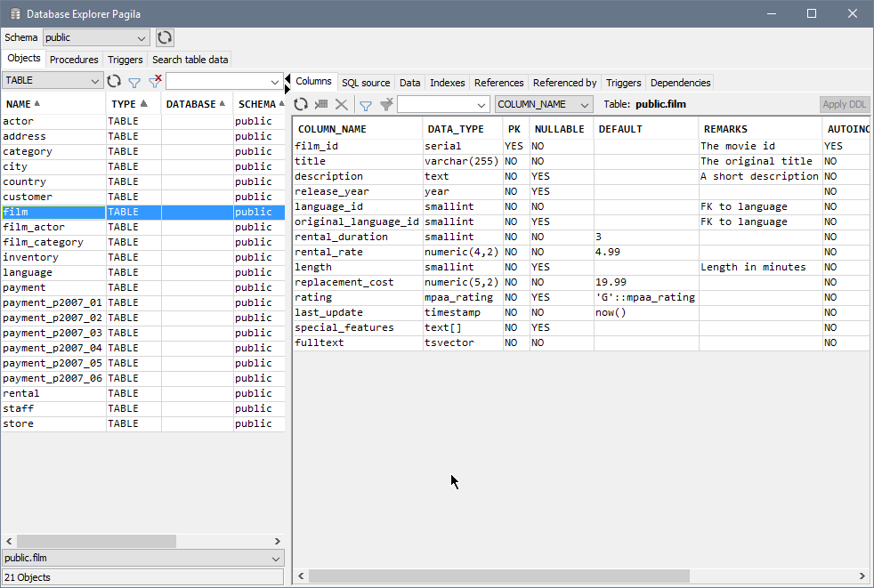Click the right arrow of the columns grid scrollbar
Viewport: 874px width, 588px height.
[862, 576]
